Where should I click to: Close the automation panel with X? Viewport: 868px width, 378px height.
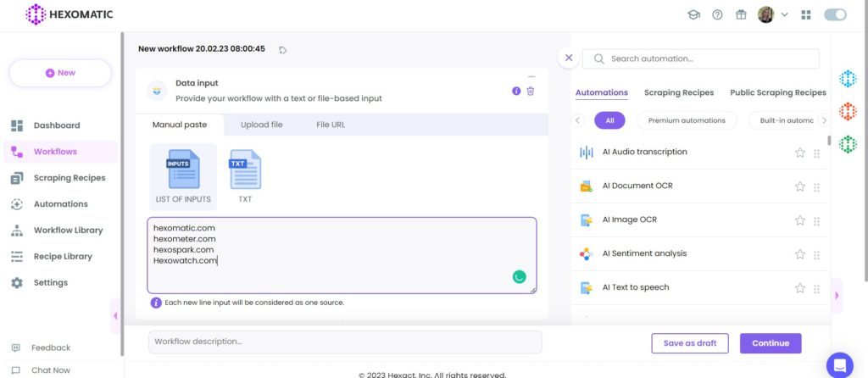pyautogui.click(x=569, y=58)
